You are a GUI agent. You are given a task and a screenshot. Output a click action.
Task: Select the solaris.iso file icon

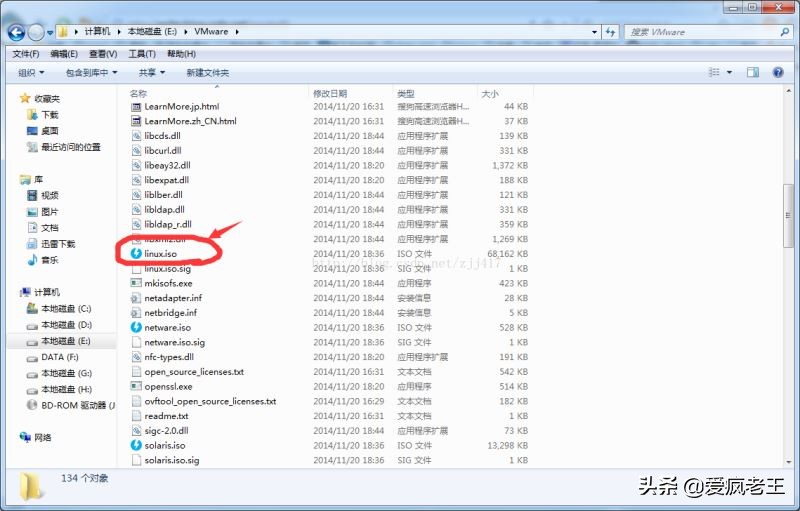click(x=136, y=445)
